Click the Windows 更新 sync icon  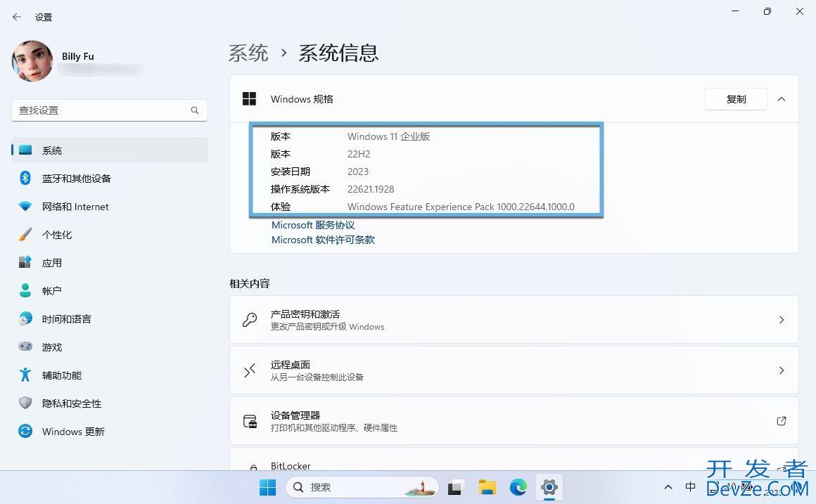(25, 431)
